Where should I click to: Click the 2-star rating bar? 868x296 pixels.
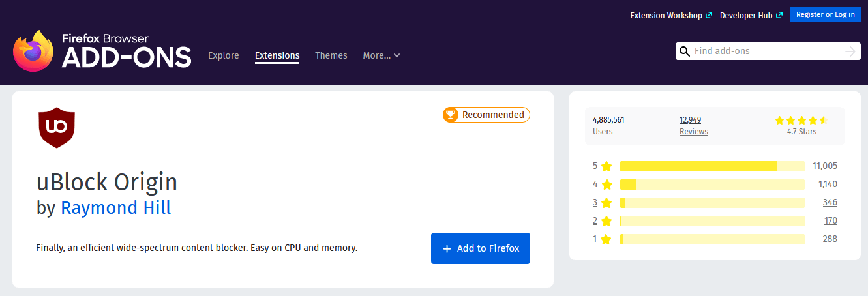pos(712,221)
